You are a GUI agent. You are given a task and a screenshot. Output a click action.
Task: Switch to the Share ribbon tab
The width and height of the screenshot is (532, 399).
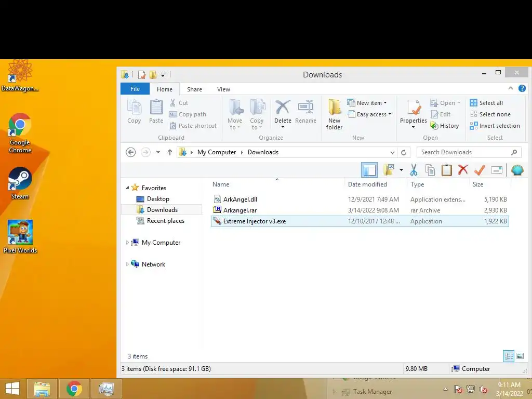coord(194,89)
